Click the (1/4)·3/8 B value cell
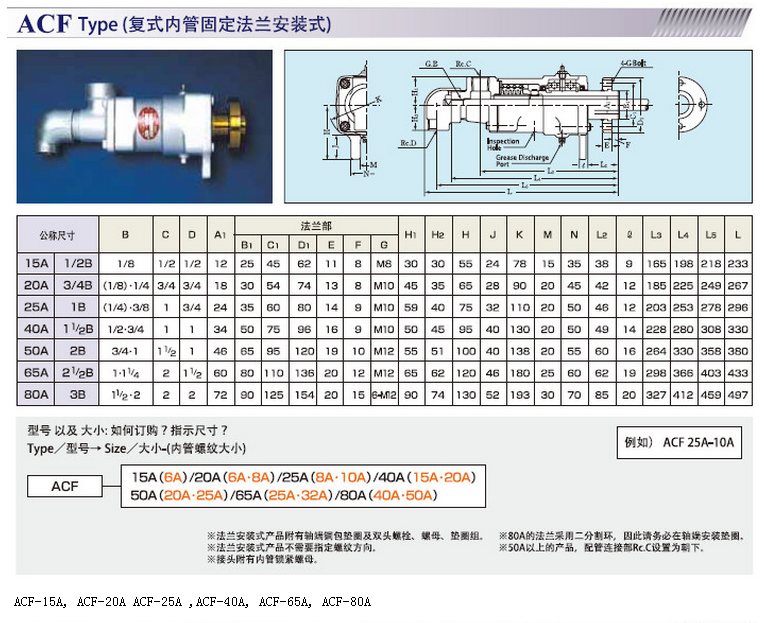 point(126,307)
